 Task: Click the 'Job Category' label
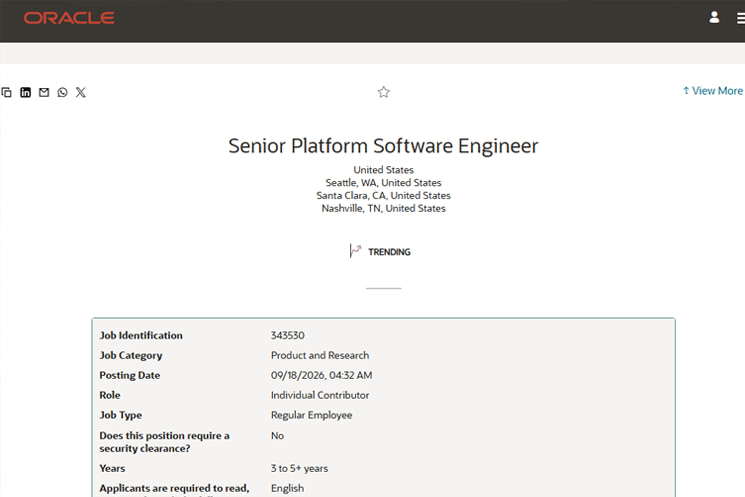coord(131,355)
